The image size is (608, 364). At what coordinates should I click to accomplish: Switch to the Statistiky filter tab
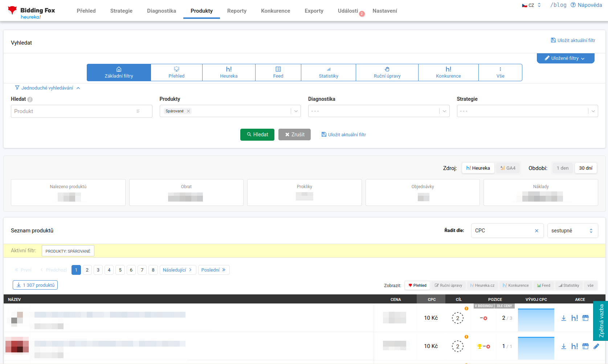click(x=329, y=73)
